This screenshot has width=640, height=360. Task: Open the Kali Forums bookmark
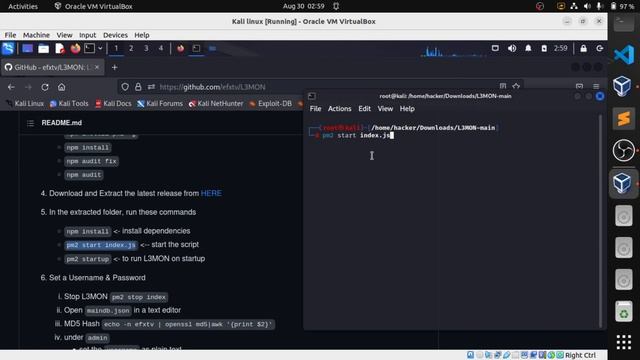pos(160,104)
